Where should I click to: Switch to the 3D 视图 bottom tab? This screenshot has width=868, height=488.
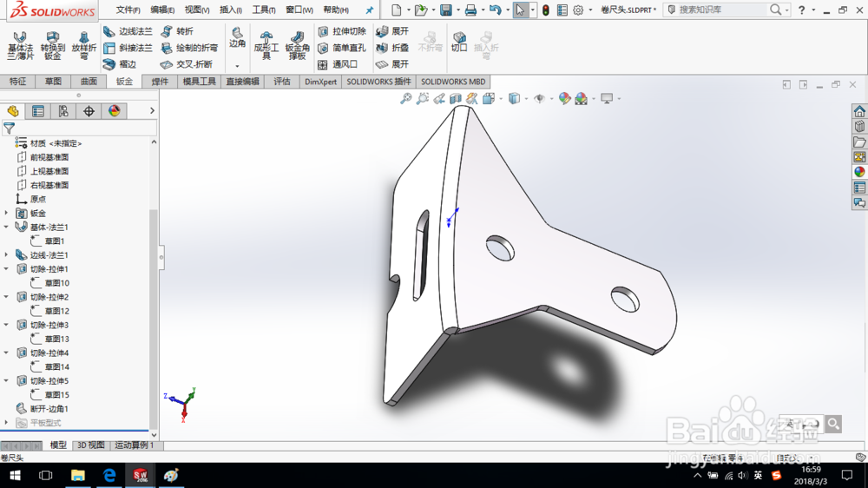91,445
